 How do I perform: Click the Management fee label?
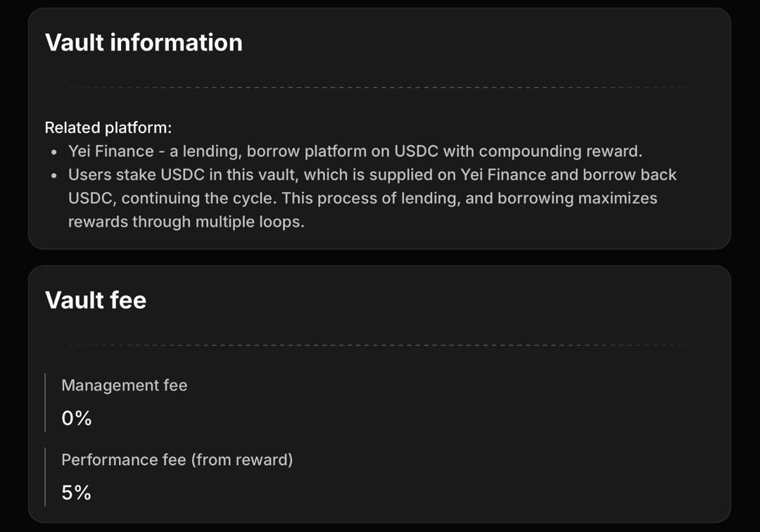tap(124, 385)
